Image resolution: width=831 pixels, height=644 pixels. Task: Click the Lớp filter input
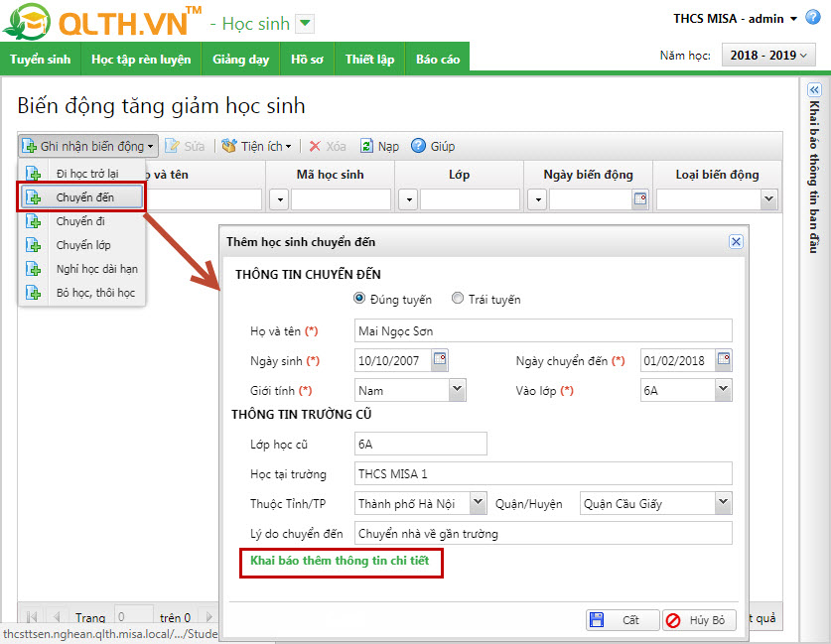(470, 199)
